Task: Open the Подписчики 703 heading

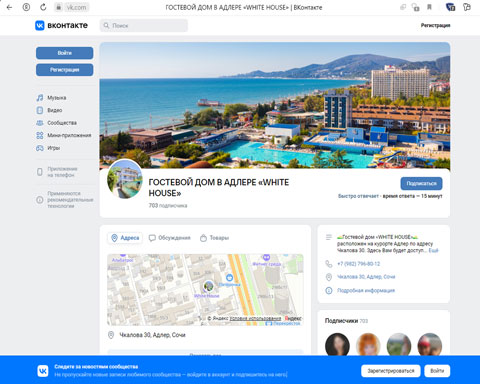Action: coord(346,321)
